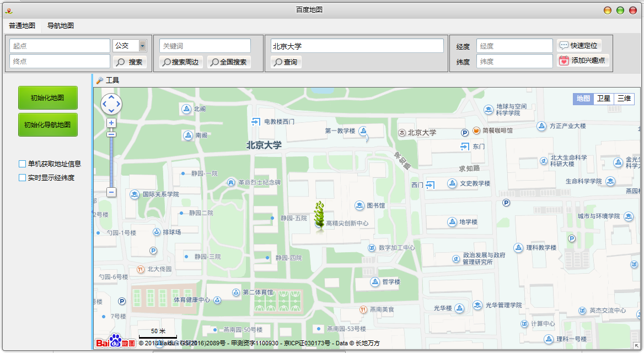Click the 北阁 landmark icon
The image size is (644, 353).
[x=187, y=108]
